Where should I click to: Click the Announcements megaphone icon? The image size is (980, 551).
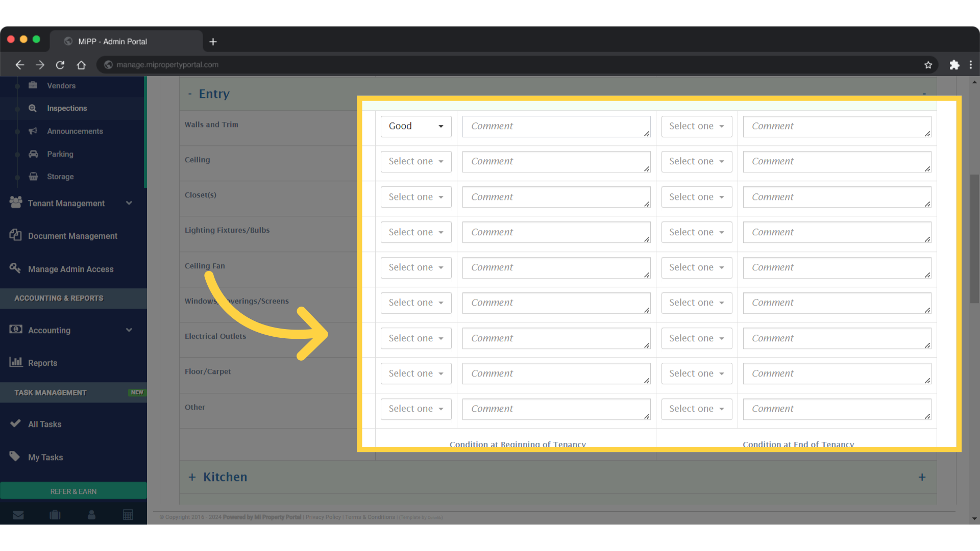[x=33, y=131]
